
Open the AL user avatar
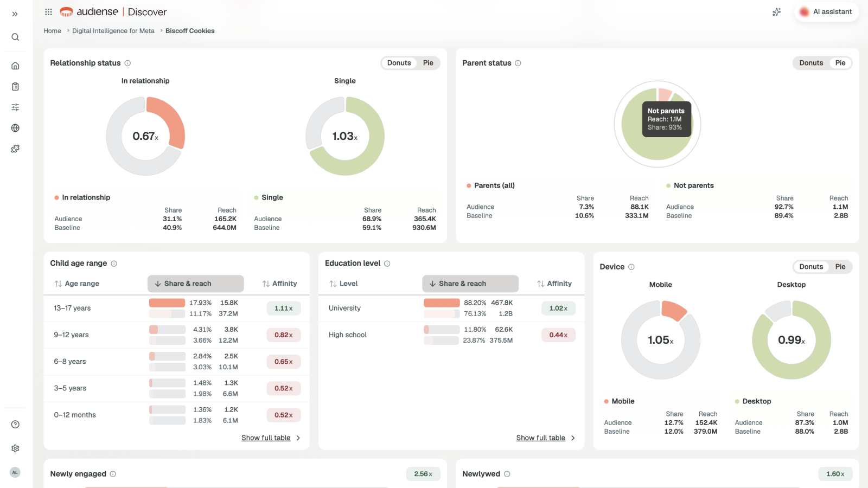(x=15, y=472)
